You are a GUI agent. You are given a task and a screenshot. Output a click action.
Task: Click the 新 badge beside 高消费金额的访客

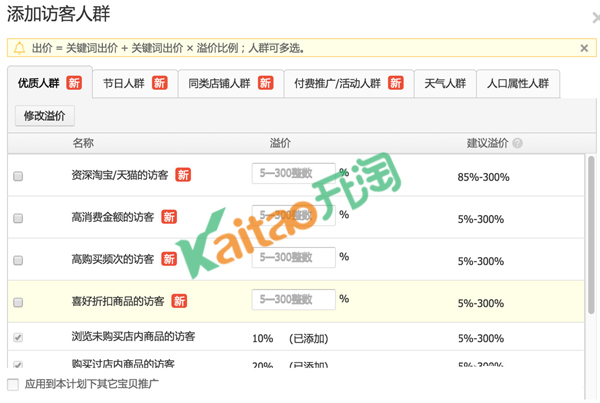click(x=169, y=217)
